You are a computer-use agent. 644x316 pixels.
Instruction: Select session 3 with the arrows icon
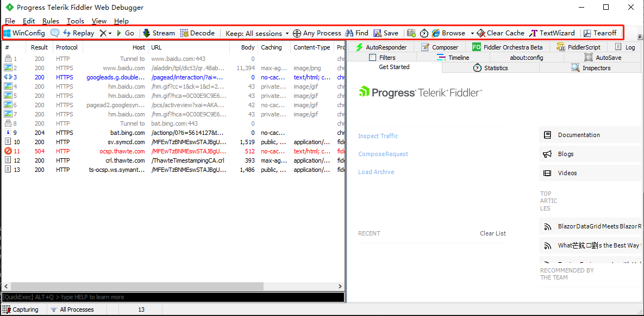coord(173,77)
